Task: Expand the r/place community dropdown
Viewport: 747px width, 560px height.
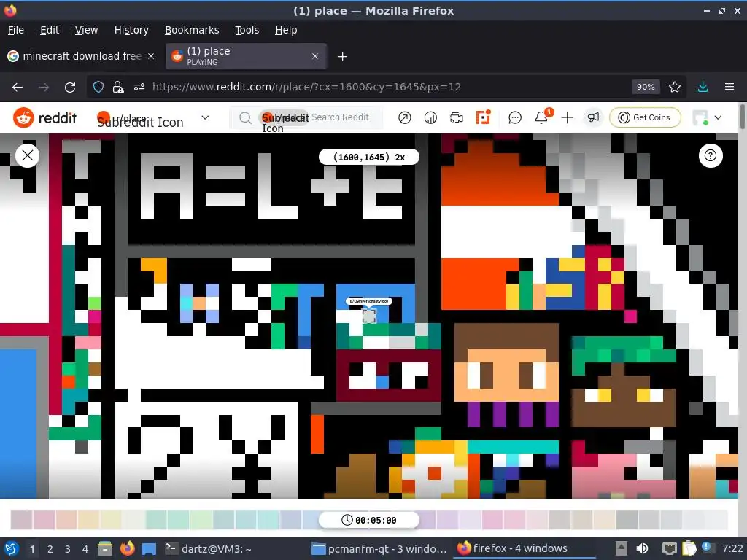Action: (205, 117)
